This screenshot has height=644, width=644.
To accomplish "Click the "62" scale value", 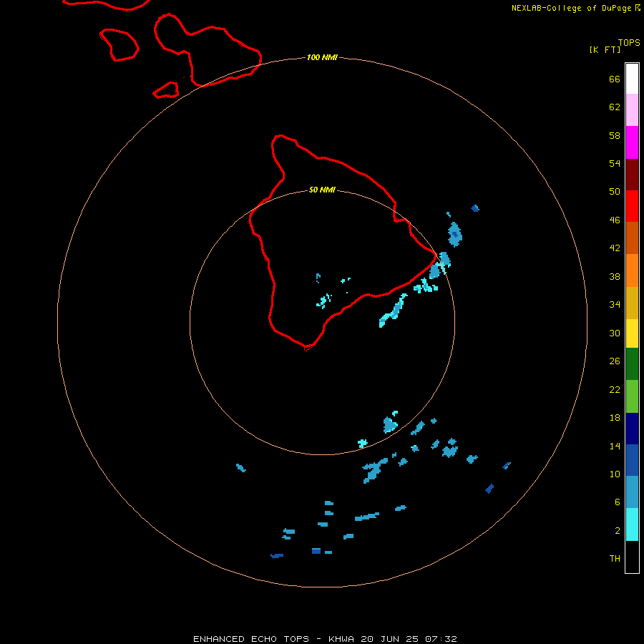I will pyautogui.click(x=615, y=107).
